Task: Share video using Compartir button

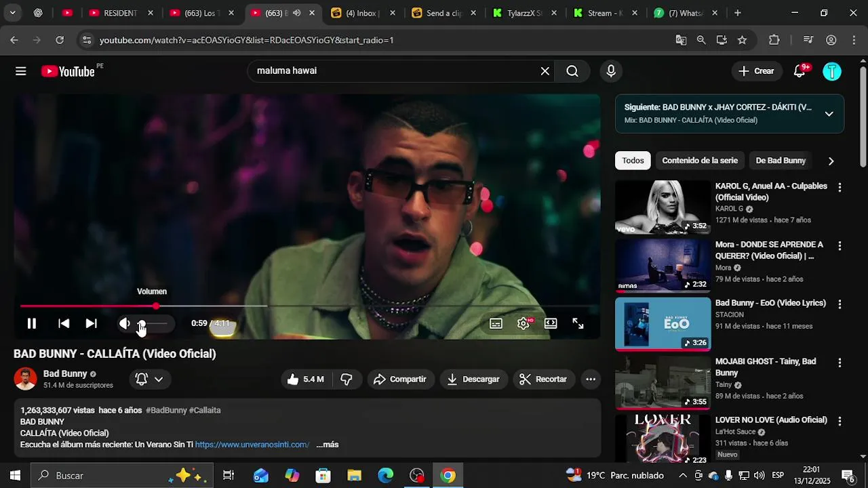Action: 400,380
